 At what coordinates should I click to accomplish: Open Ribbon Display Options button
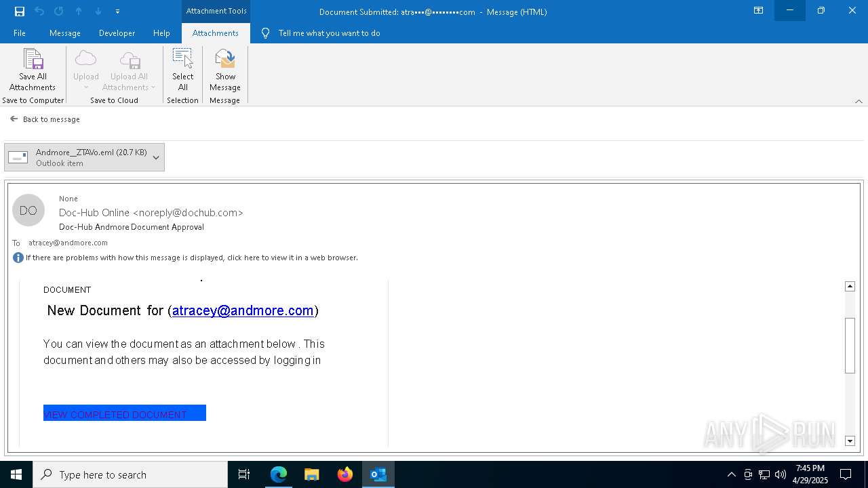tap(758, 11)
